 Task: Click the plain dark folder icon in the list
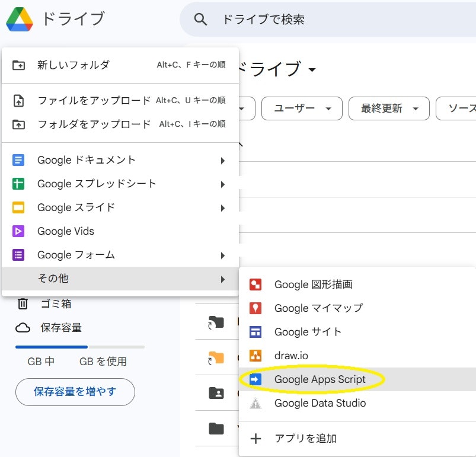(216, 429)
